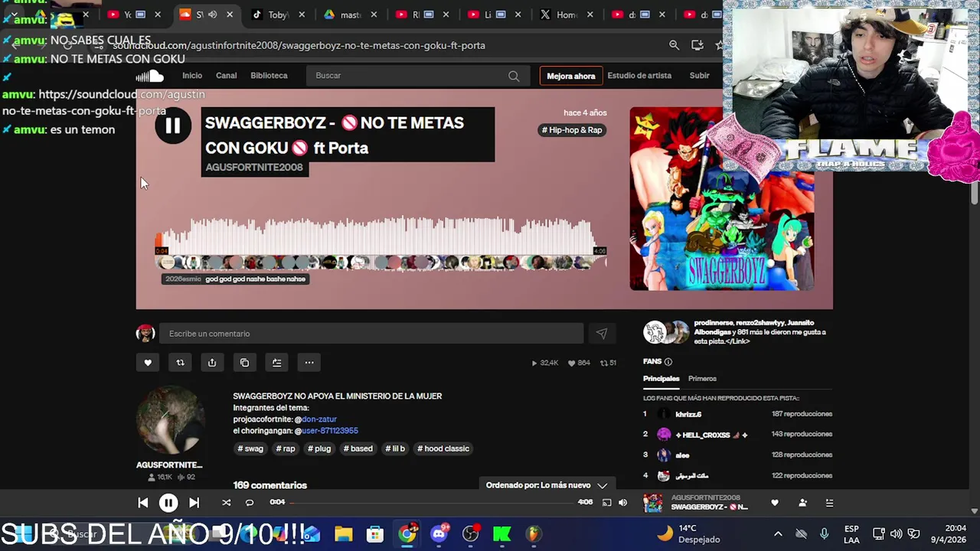Open FL Studio from the taskbar
Viewport: 980px width, 551px height.
[534, 533]
